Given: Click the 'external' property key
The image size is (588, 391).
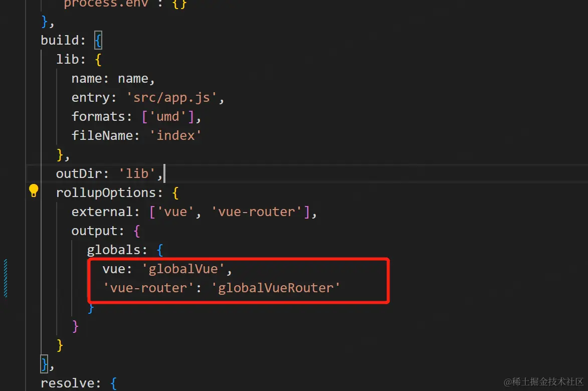Looking at the screenshot, I should coord(102,212).
